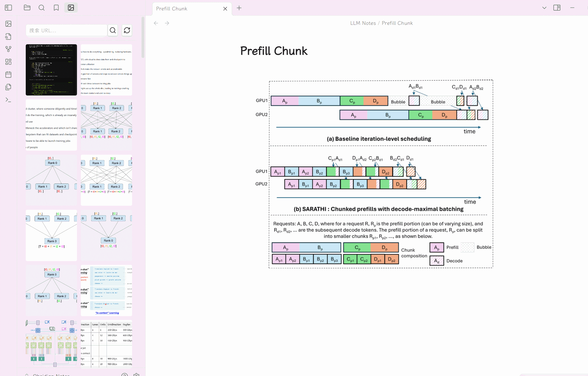The width and height of the screenshot is (588, 376).
Task: Click the Prefill Chunk note title heading
Action: [274, 51]
